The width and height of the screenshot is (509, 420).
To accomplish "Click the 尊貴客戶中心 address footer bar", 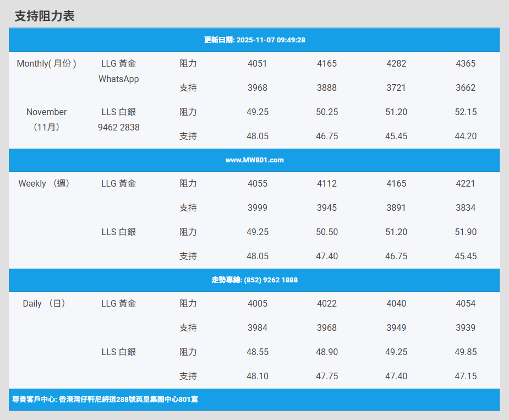I will (x=105, y=399).
